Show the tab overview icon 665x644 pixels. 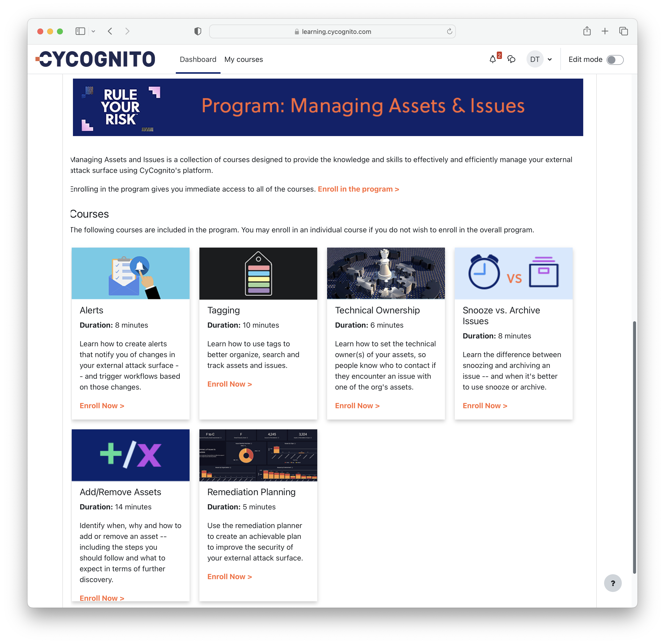(x=623, y=31)
